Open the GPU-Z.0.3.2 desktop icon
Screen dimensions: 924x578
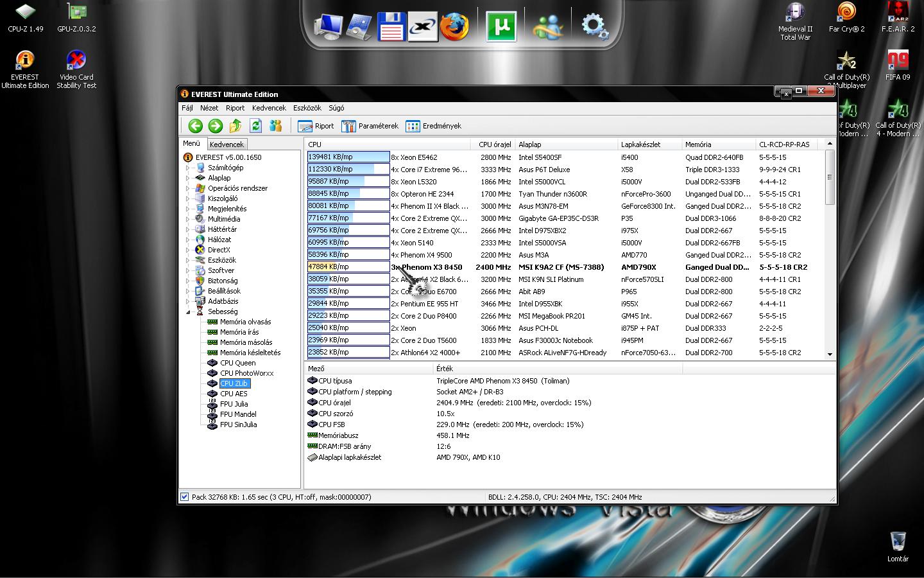pos(76,18)
